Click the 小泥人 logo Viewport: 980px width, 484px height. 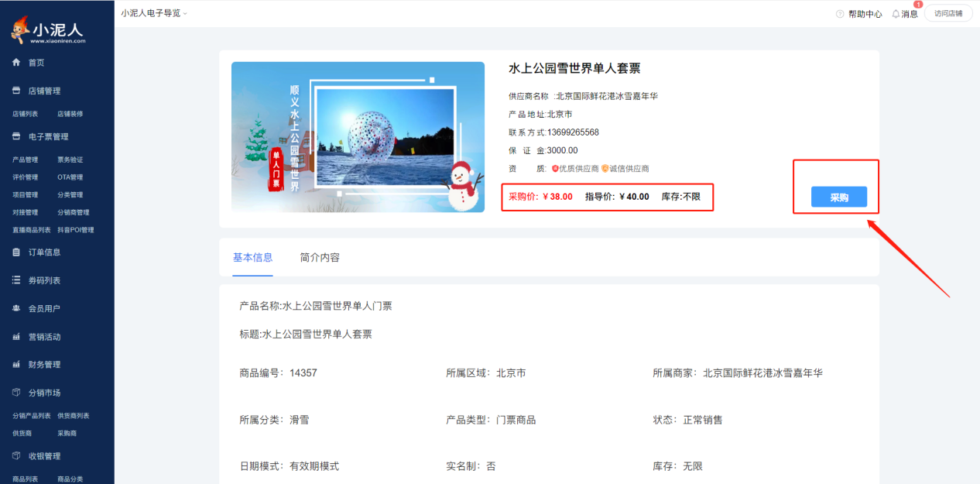tap(48, 31)
